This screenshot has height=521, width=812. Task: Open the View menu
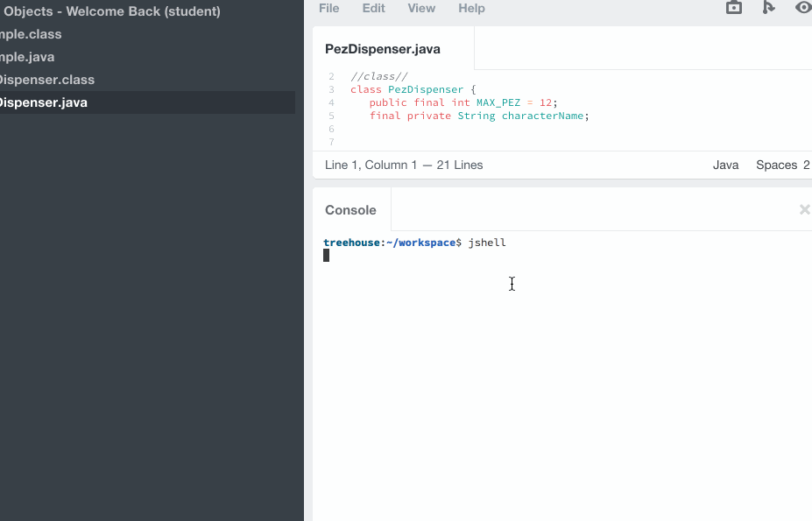421,8
